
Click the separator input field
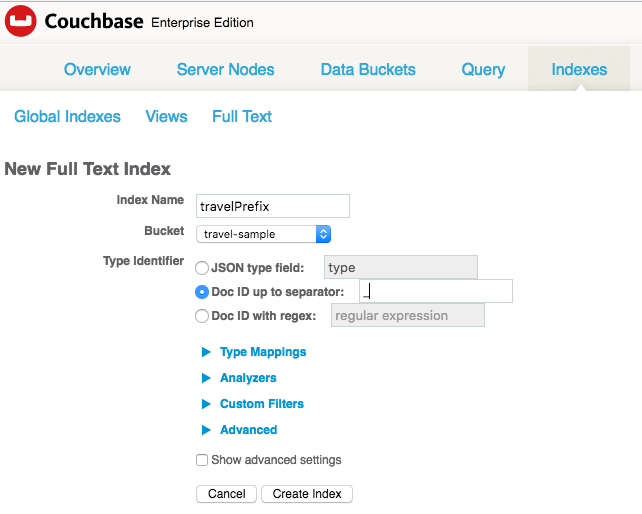[x=436, y=291]
